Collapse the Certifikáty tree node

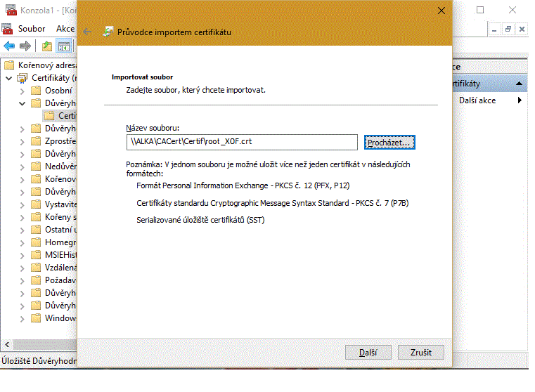[8, 78]
